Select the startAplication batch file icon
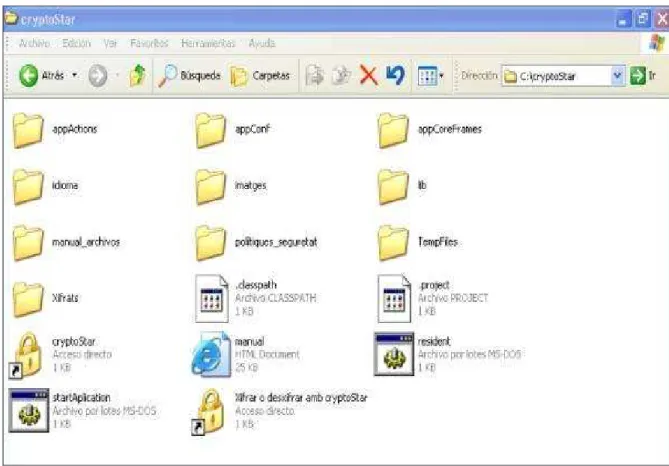The image size is (669, 466). (x=29, y=411)
